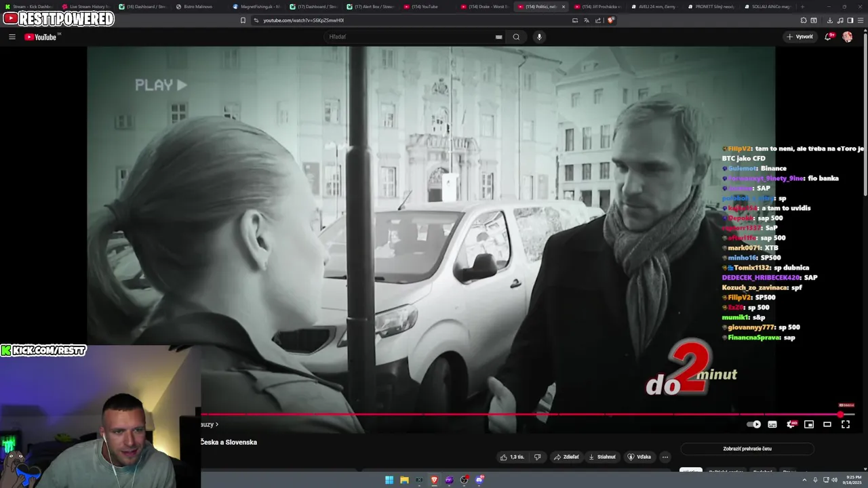Like the video with 1,3 tis. likes
The width and height of the screenshot is (868, 488).
click(x=512, y=457)
